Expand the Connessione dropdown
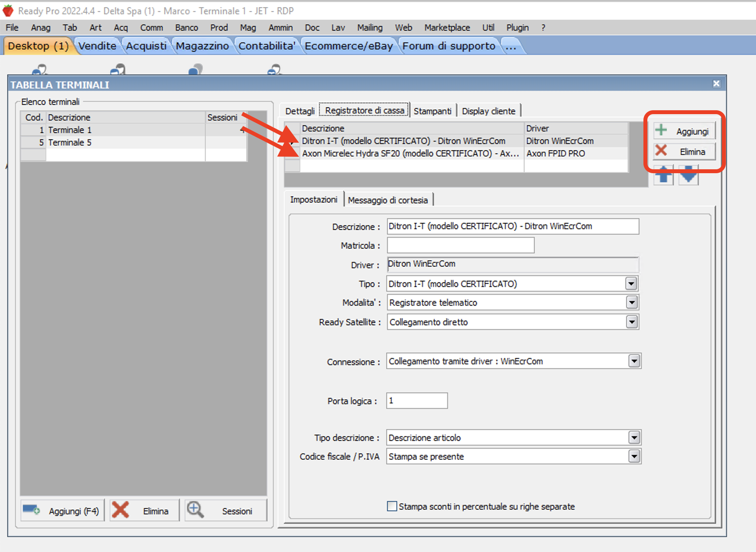 click(x=634, y=361)
